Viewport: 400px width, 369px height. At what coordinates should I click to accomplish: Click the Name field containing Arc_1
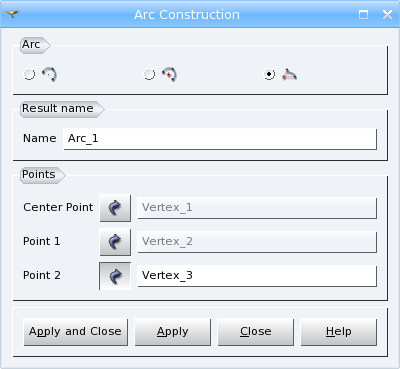coord(220,139)
